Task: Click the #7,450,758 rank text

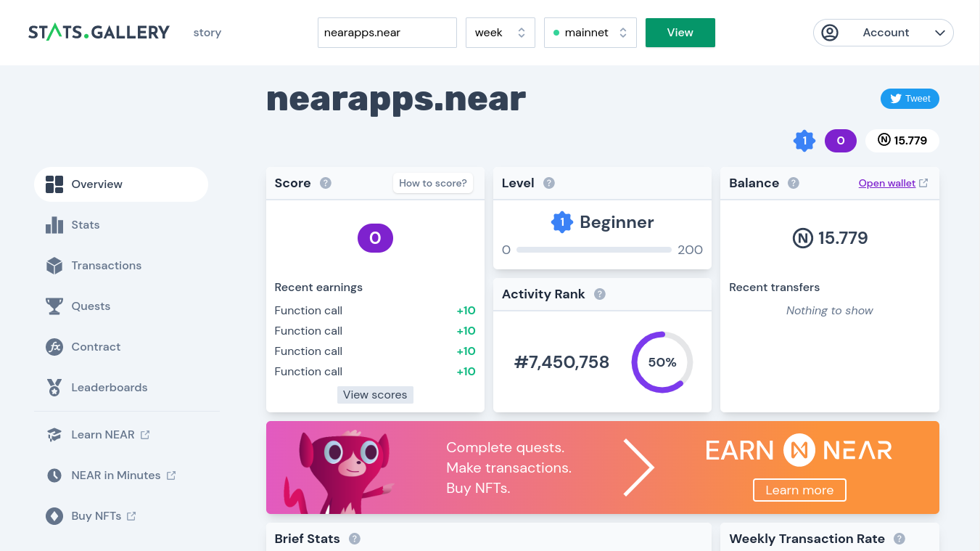Action: 561,362
